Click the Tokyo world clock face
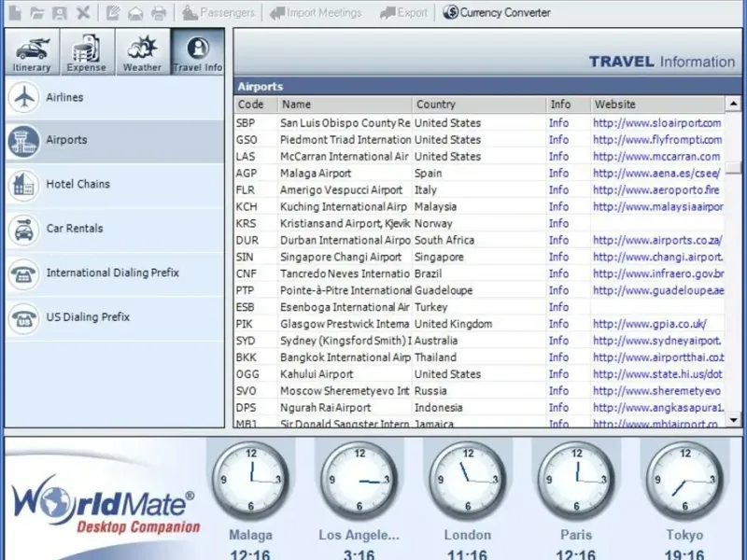Screen dimensions: 747x560 click(684, 480)
